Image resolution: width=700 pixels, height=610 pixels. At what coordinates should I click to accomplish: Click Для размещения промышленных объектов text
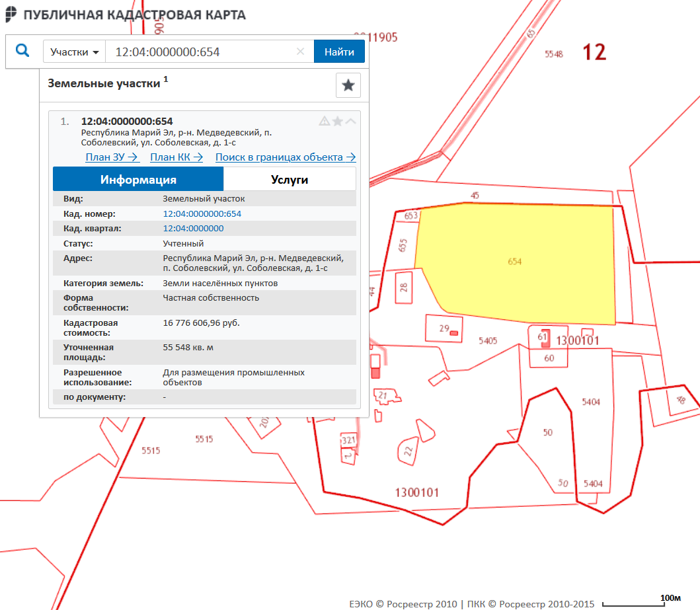point(233,377)
